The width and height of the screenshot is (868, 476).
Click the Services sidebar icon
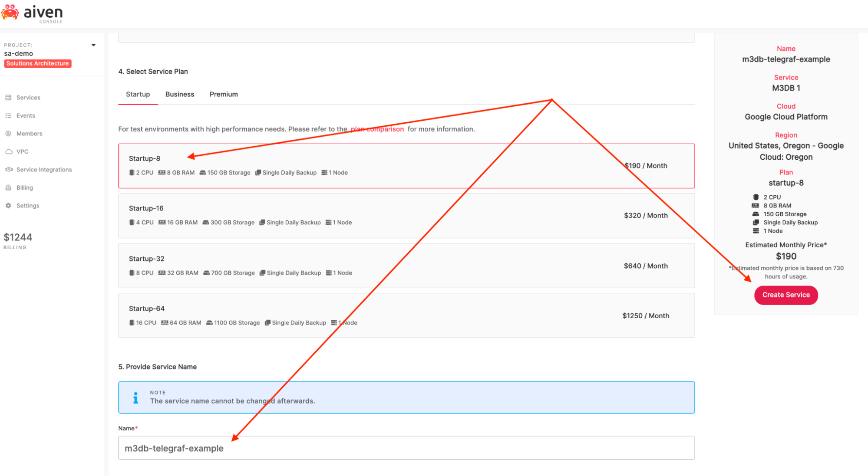coord(8,98)
